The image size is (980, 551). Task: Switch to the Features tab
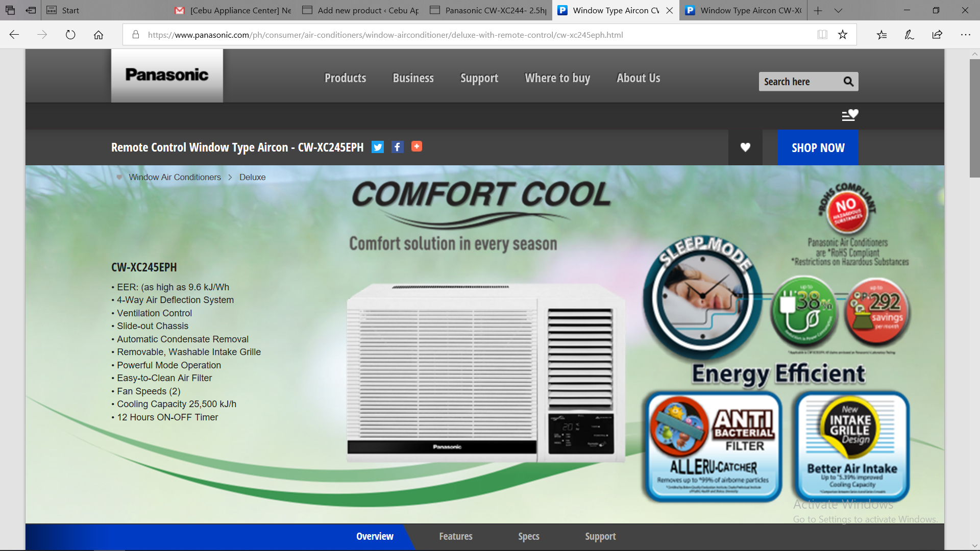tap(456, 536)
